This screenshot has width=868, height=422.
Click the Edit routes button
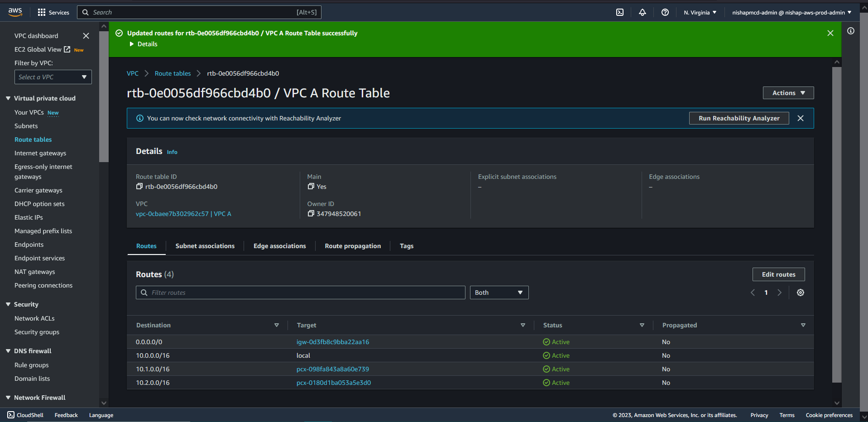778,274
